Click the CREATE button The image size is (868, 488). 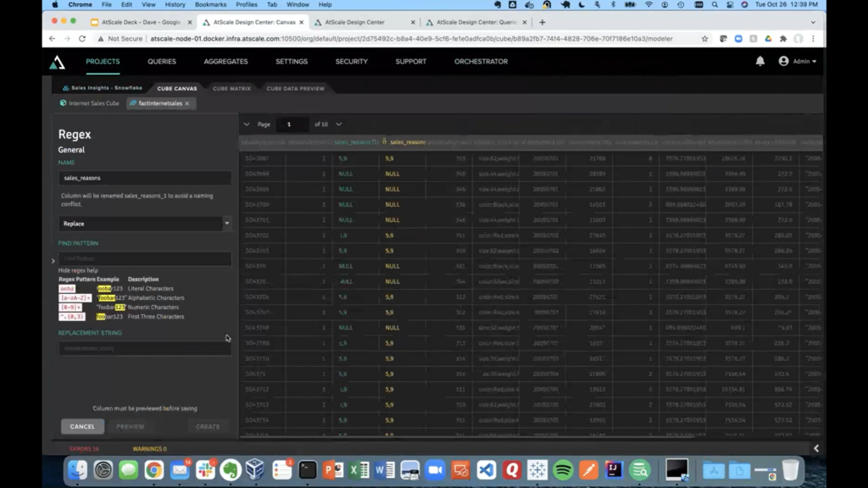point(208,427)
